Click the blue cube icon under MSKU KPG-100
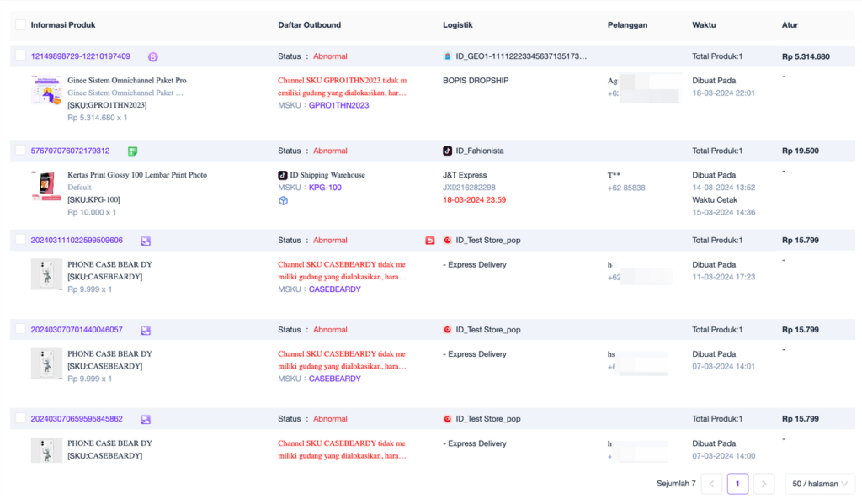This screenshot has height=504, width=862. click(x=283, y=200)
